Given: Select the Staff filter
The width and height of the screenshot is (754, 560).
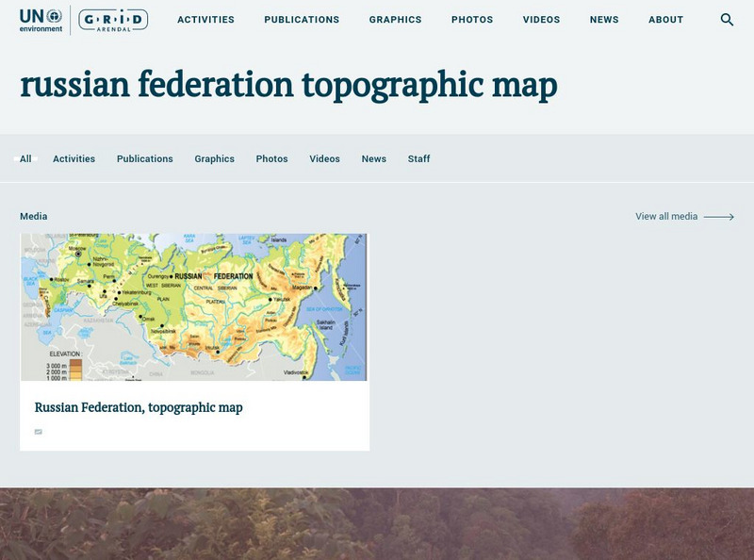Looking at the screenshot, I should (x=418, y=158).
